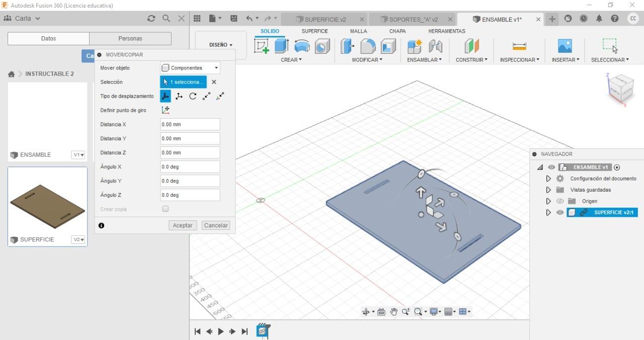
Task: Open the notifications bell
Action: point(599,18)
